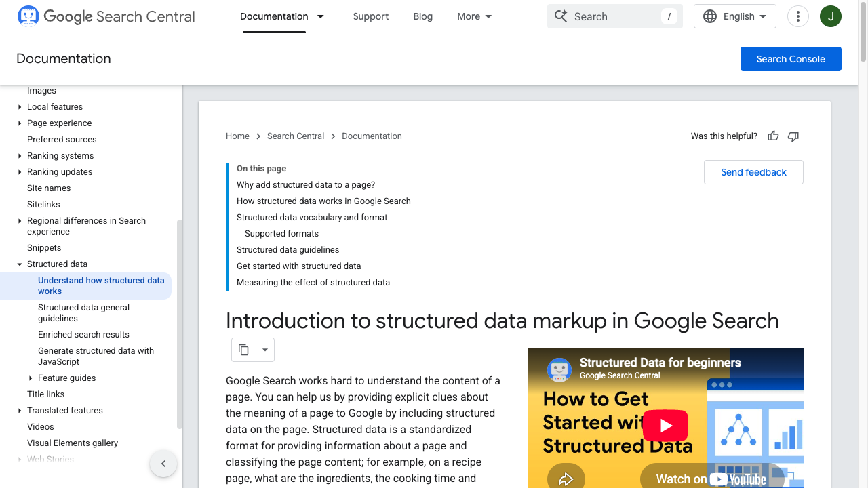Open Sitelinks in sidebar
Image resolution: width=868 pixels, height=488 pixels.
pyautogui.click(x=43, y=205)
